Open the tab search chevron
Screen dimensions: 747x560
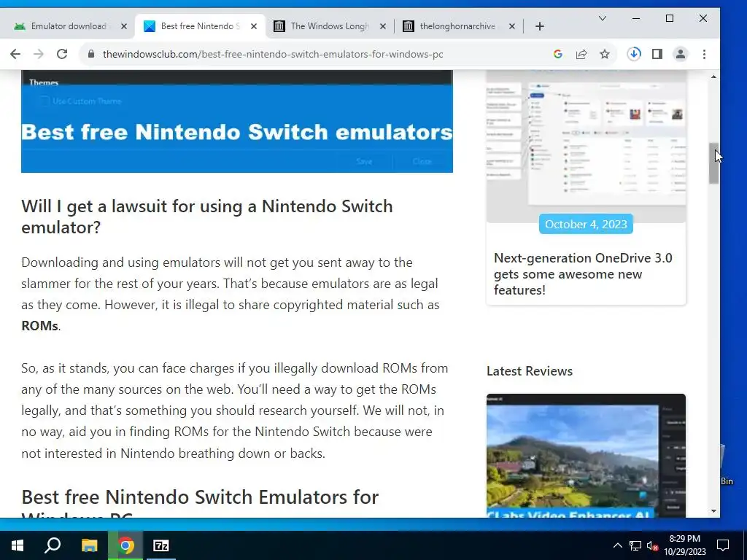pos(602,18)
